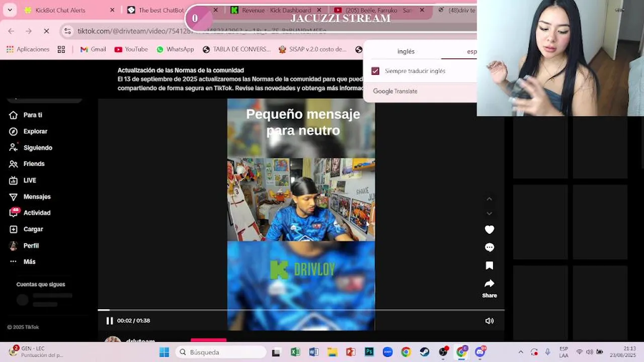The image size is (644, 362).
Task: Open Perfil profile page
Action: 24,246
